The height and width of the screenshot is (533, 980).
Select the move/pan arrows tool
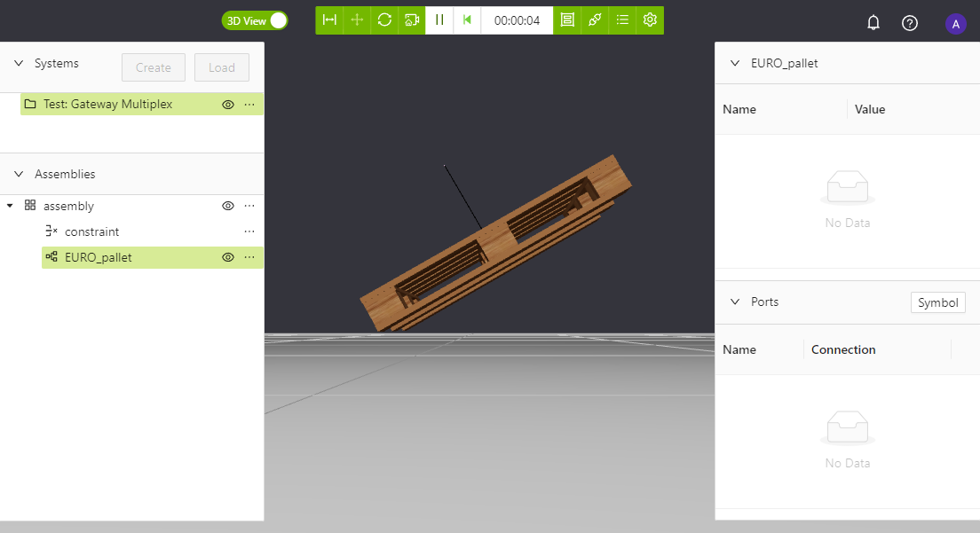357,20
